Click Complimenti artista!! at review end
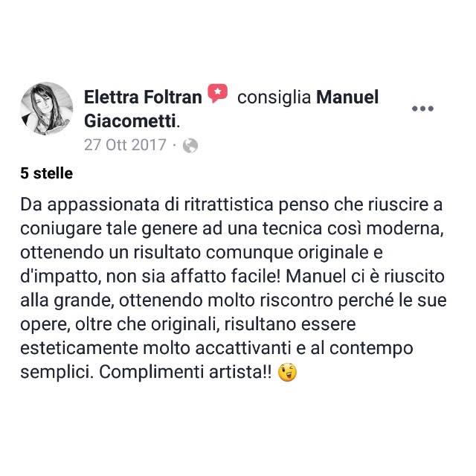Screen dimensions: 476x476 185,373
